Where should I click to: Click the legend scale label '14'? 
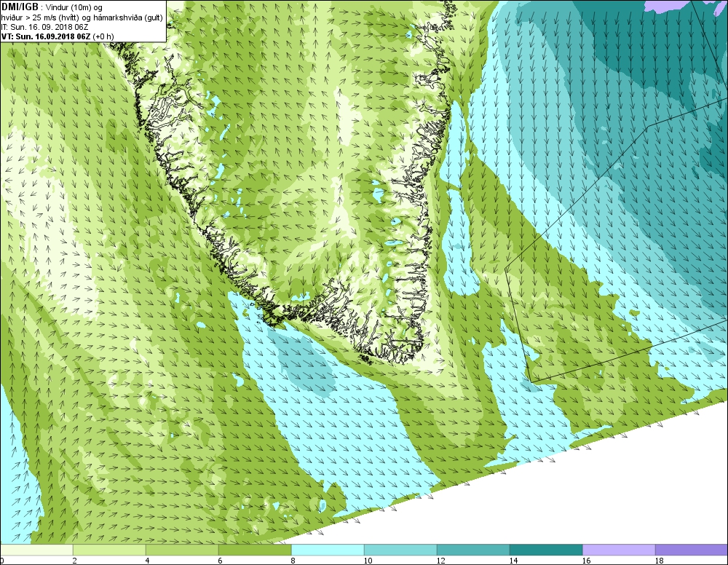click(513, 561)
